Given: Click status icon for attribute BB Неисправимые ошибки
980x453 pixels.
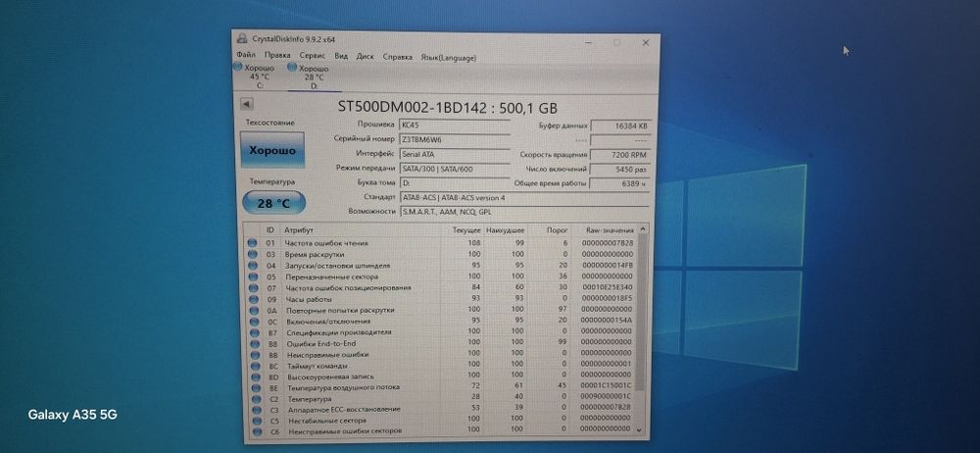Looking at the screenshot, I should click(x=254, y=355).
